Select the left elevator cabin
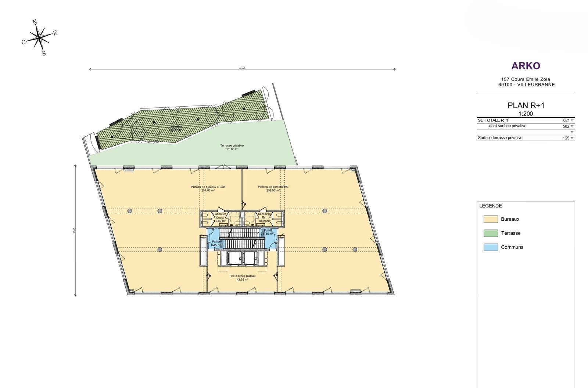Screen dimensions: 588x388 (x=233, y=258)
